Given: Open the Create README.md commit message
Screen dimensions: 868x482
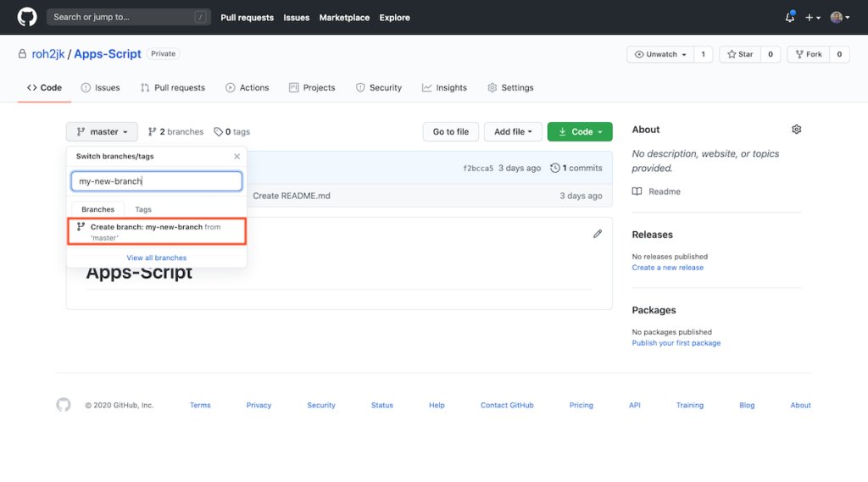Looking at the screenshot, I should point(292,196).
